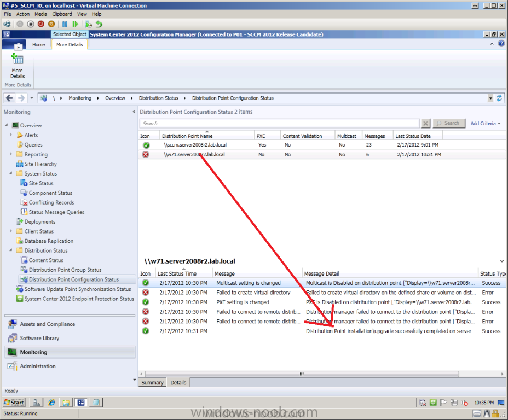Click the Search button

coord(449,123)
